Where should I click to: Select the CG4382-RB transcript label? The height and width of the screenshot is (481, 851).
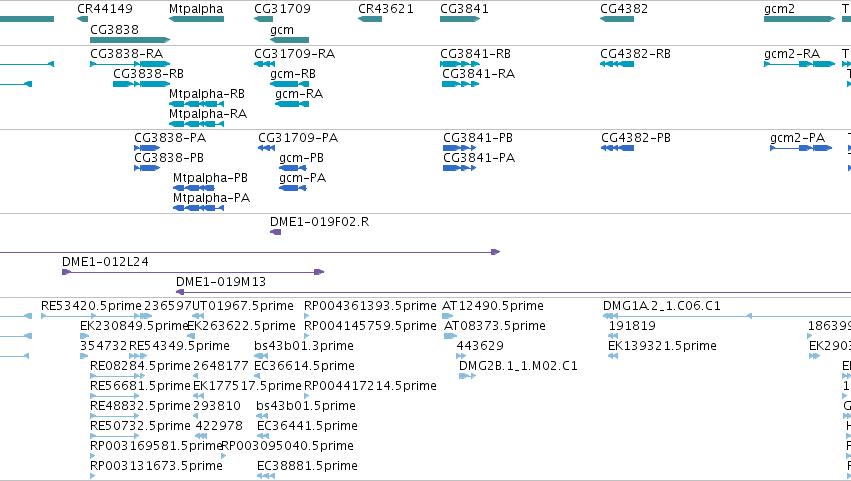coord(636,54)
